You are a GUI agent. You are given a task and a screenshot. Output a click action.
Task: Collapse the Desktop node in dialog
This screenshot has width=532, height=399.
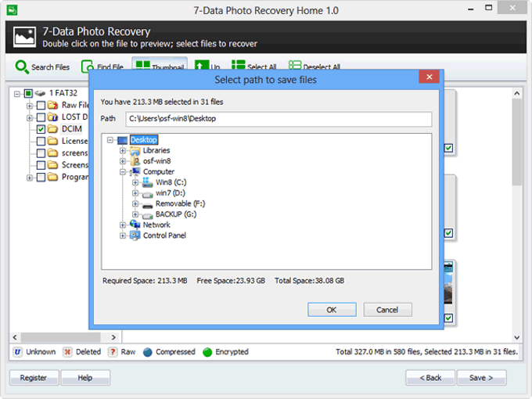click(110, 140)
